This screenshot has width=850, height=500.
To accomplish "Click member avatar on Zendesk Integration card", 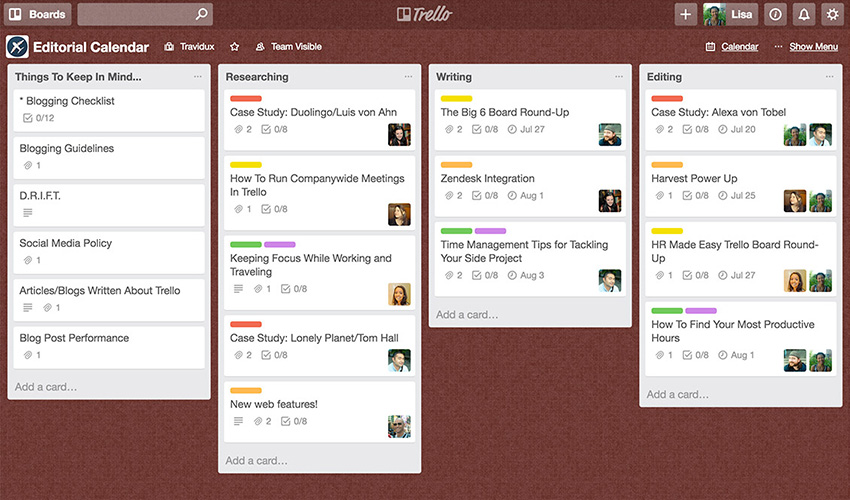I will [x=610, y=201].
